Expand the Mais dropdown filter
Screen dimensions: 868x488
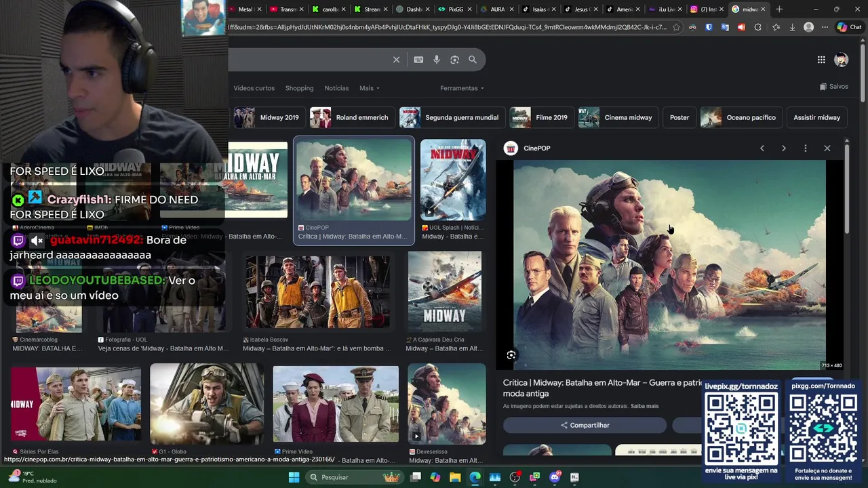click(369, 88)
